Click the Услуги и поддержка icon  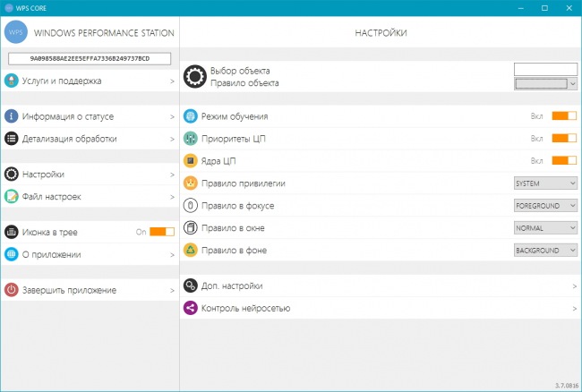tap(11, 81)
